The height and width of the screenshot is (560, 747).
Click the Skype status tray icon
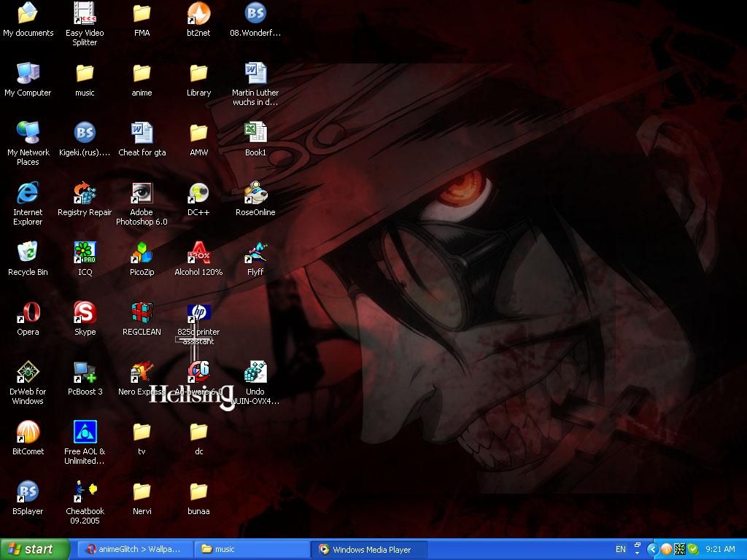693,550
